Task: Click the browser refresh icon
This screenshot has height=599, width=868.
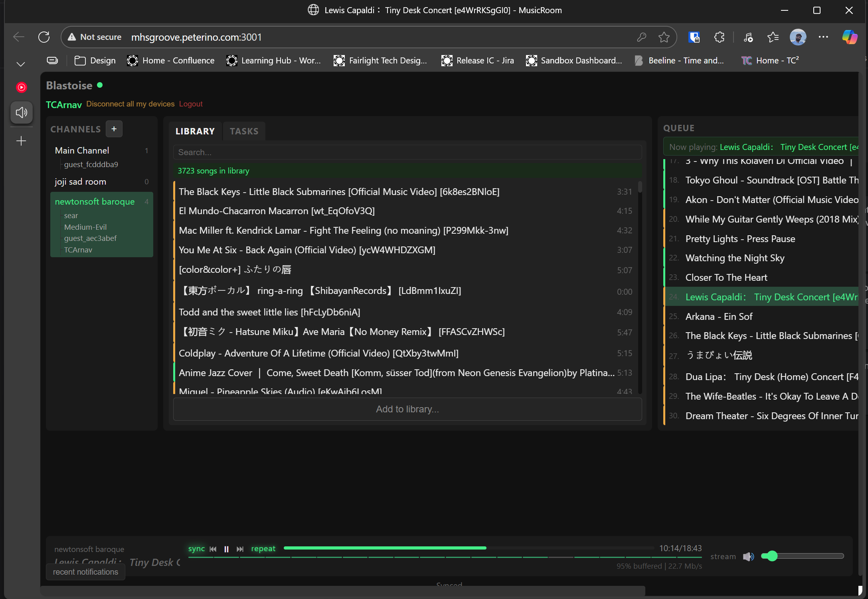Action: pyautogui.click(x=44, y=37)
